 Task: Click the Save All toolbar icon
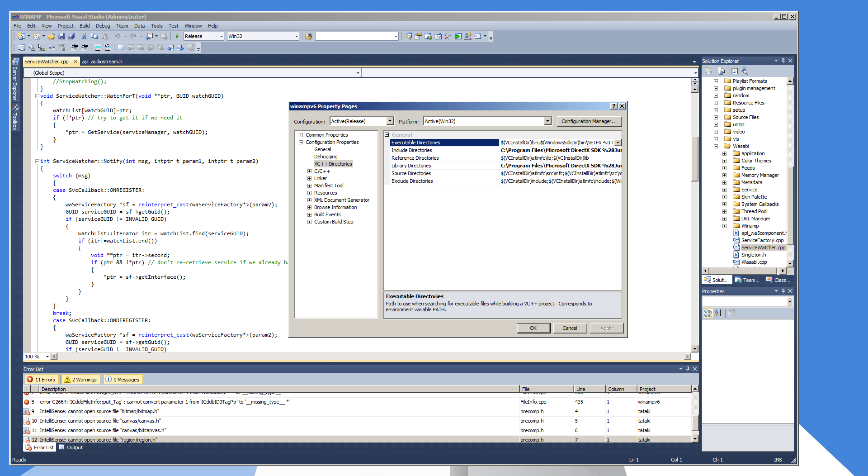point(71,36)
